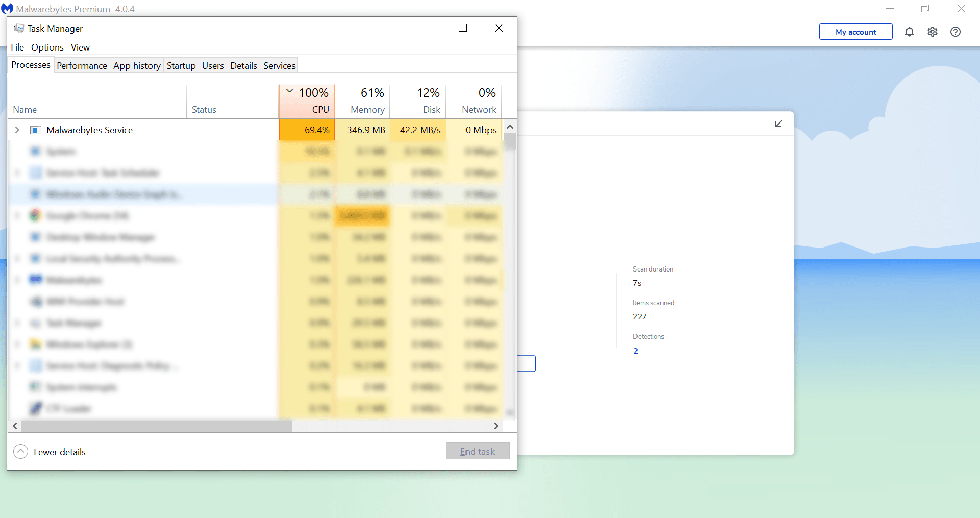Click the 69.4% CPU cell
The image size is (980, 518).
tap(307, 130)
